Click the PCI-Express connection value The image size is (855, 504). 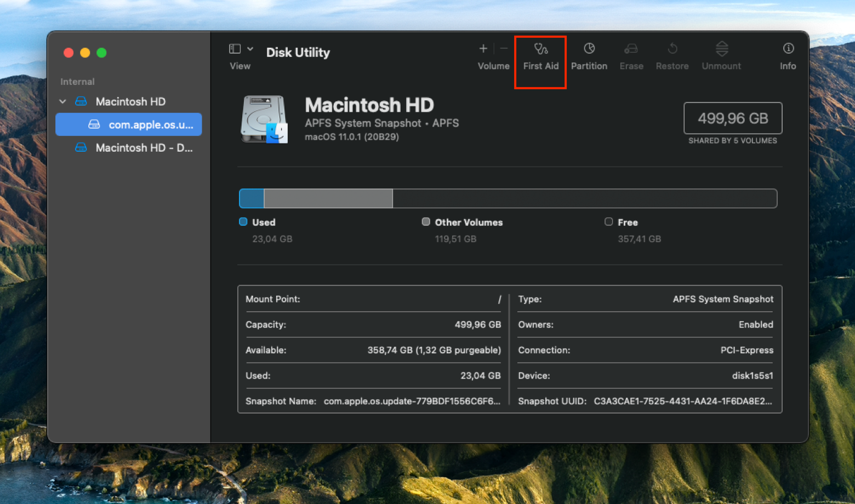tap(747, 350)
